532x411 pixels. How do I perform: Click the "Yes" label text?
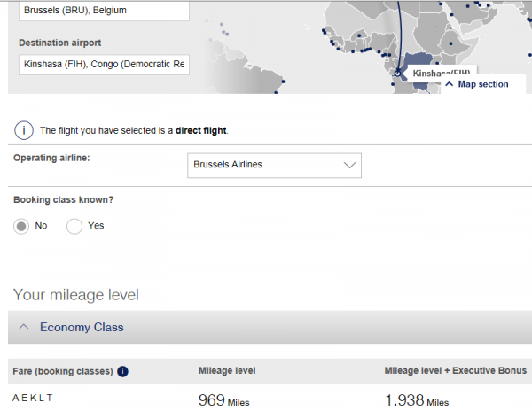[96, 226]
